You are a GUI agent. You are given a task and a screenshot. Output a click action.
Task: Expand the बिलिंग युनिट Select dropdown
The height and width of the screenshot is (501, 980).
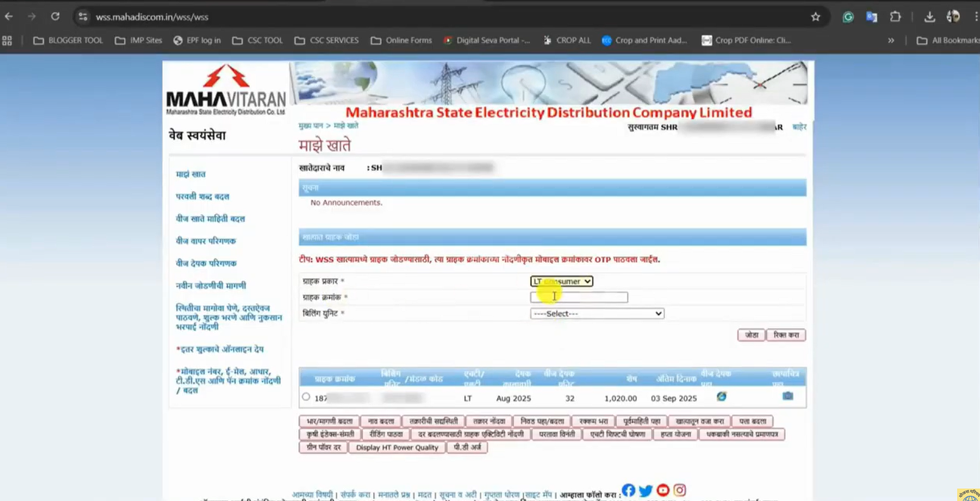[597, 313]
